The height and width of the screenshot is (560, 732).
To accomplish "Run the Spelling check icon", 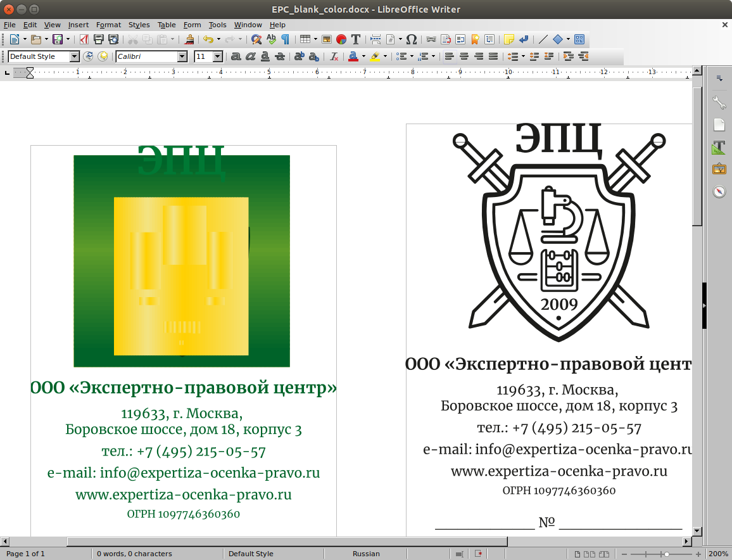I will (271, 39).
